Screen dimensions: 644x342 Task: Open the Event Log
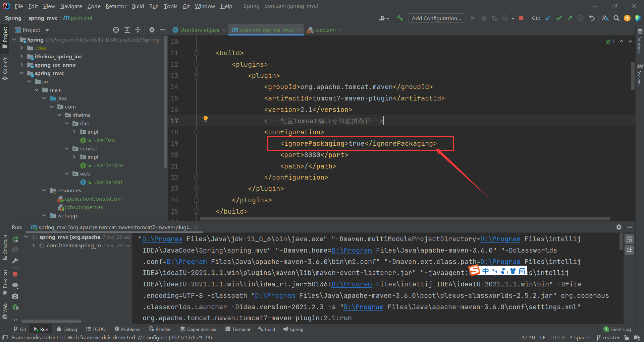tap(617, 329)
